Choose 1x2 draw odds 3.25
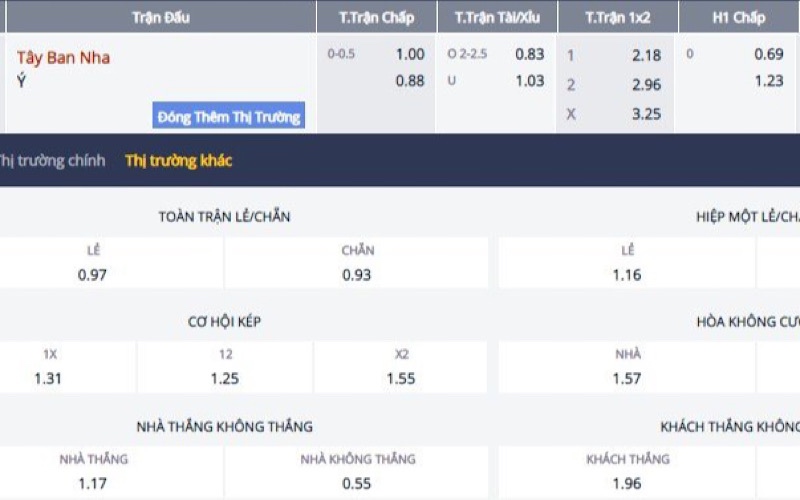Viewport: 800px width, 500px height. tap(646, 114)
